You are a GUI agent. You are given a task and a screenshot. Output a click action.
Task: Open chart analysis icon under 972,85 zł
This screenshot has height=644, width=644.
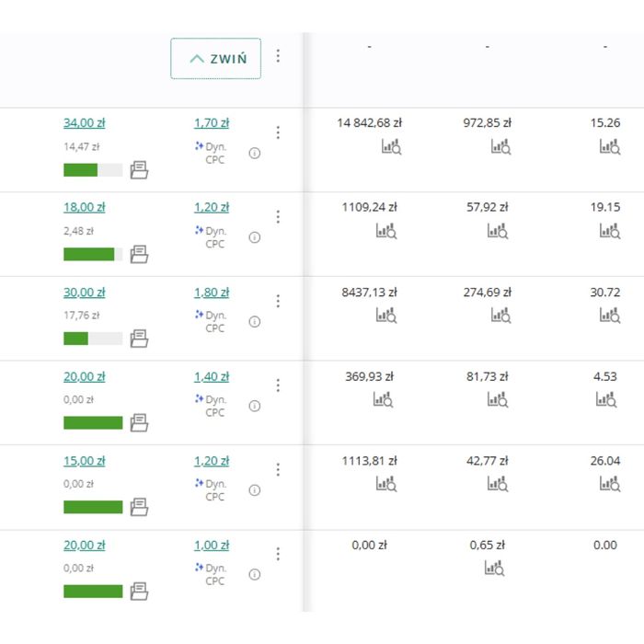click(501, 146)
